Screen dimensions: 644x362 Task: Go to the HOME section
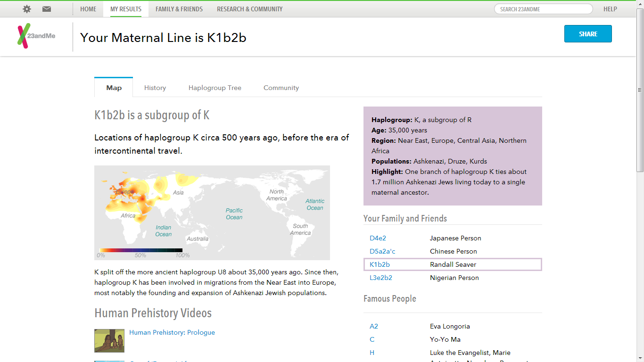[88, 8]
